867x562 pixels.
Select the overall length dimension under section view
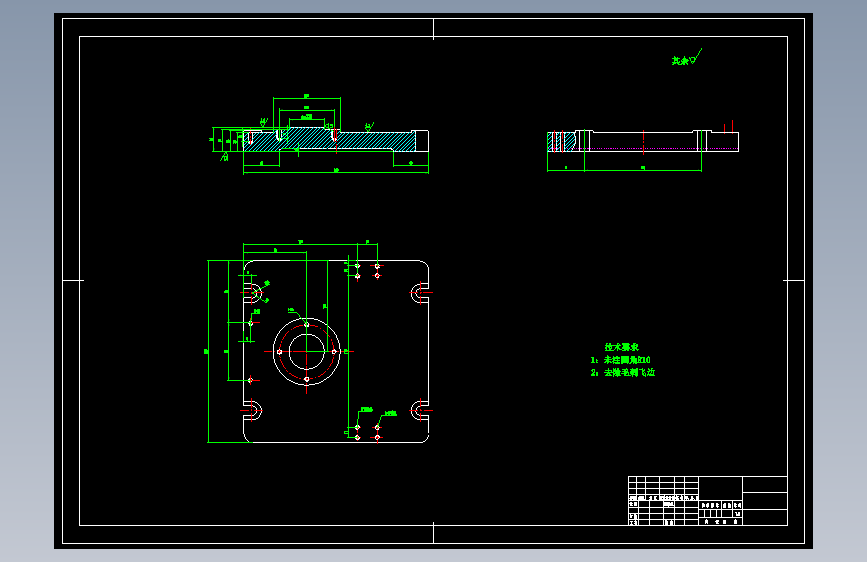click(x=336, y=172)
